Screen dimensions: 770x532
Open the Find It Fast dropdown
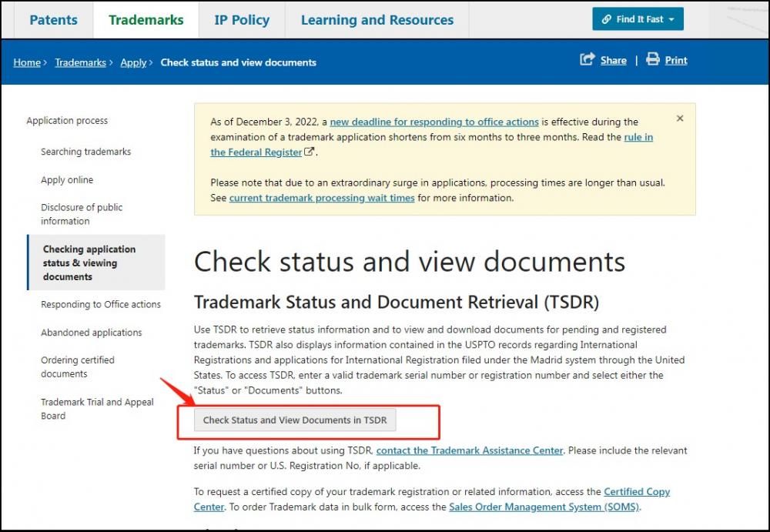pos(638,19)
